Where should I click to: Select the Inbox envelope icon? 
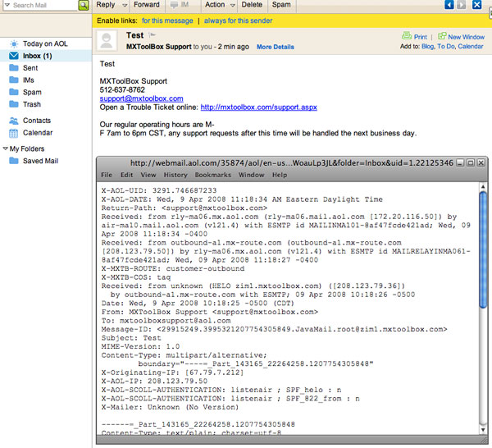[14, 56]
